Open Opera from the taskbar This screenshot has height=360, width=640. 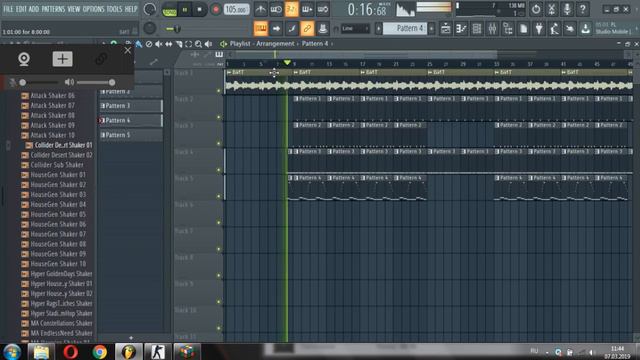pos(70,352)
